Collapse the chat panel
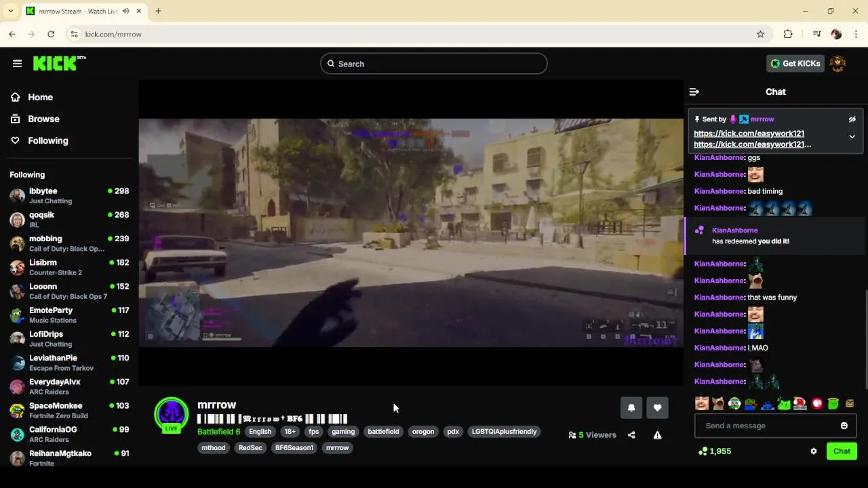Image resolution: width=868 pixels, height=488 pixels. coord(694,91)
